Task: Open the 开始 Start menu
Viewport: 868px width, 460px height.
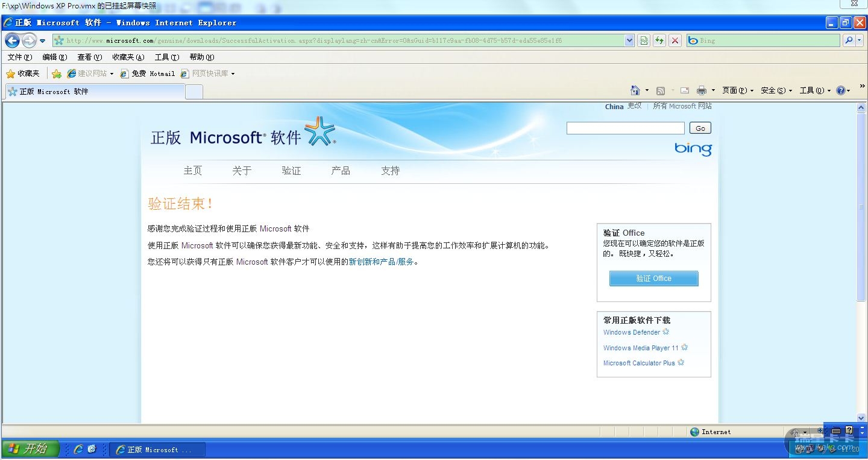Action: point(30,449)
